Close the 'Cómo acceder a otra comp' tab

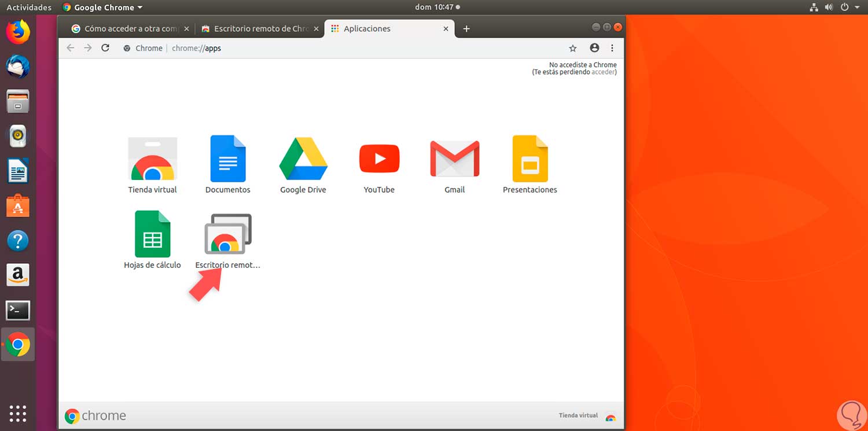pos(186,28)
